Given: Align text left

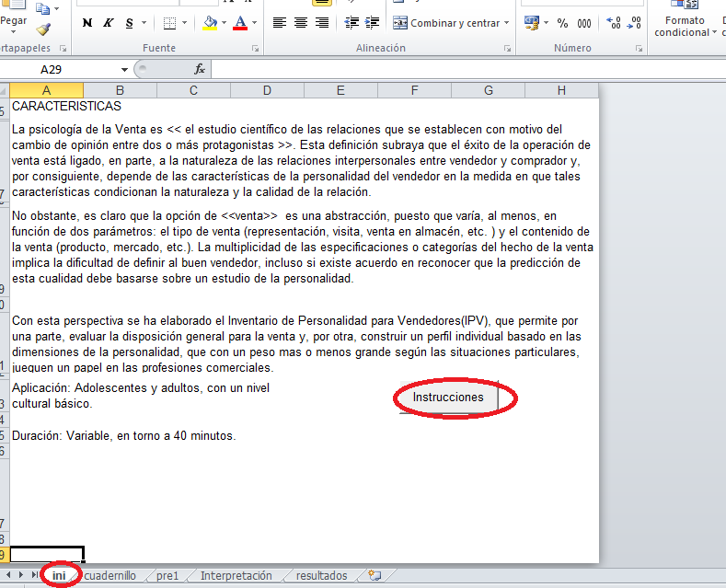Looking at the screenshot, I should pyautogui.click(x=279, y=23).
